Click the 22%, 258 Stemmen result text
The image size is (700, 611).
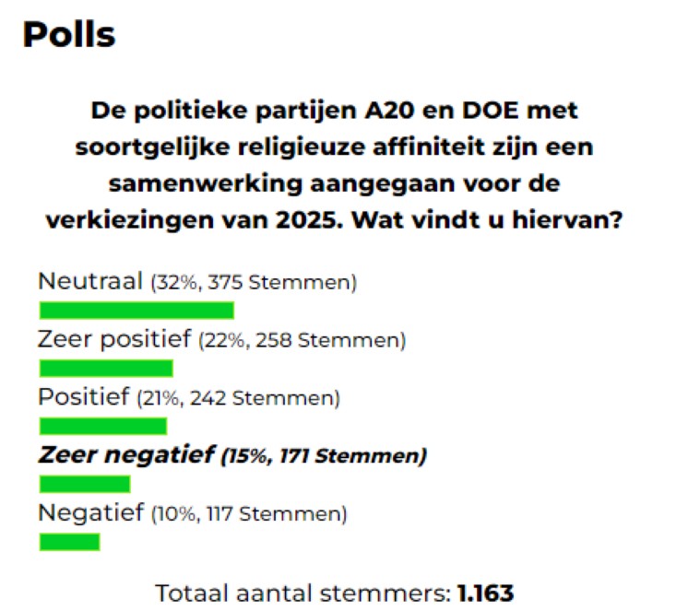pos(303,341)
